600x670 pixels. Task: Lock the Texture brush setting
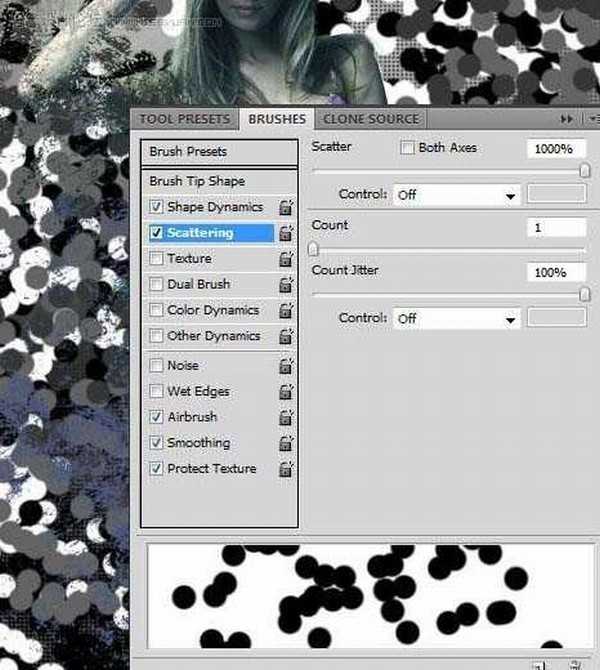(286, 260)
